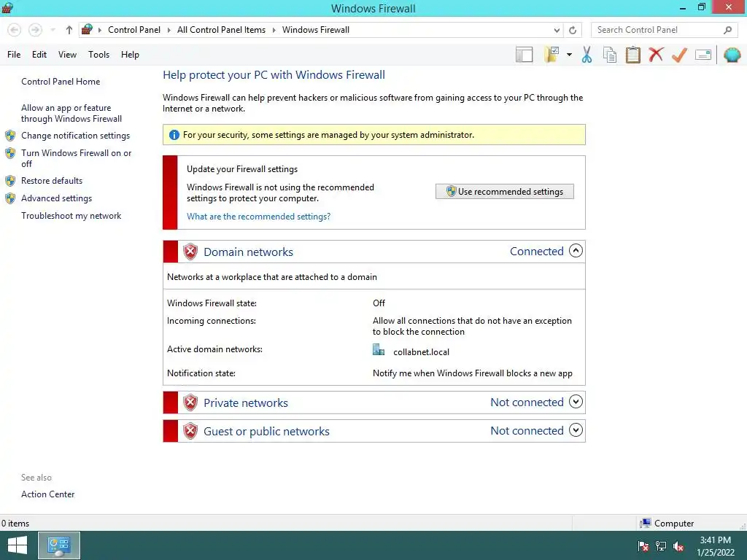The image size is (747, 560).
Task: Go back with the Back arrow
Action: click(15, 30)
